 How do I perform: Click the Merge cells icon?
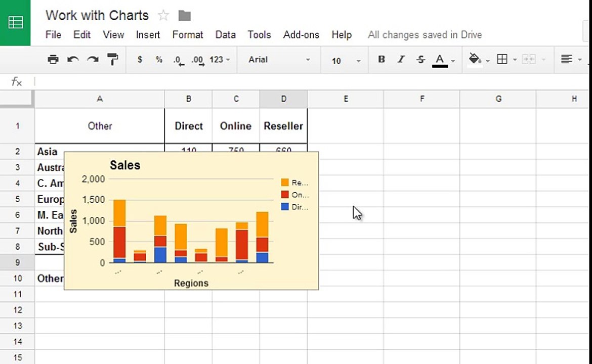point(529,59)
